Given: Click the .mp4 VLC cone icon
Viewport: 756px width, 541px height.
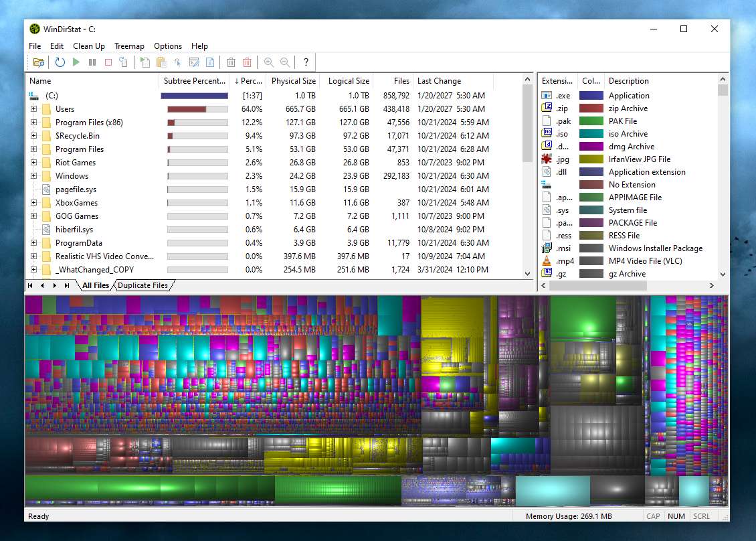Looking at the screenshot, I should point(547,260).
